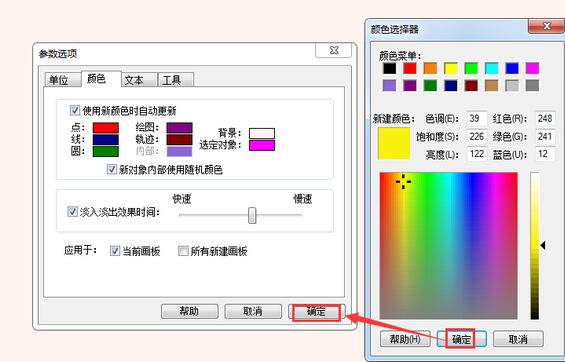Select the orange color menu swatch
The width and height of the screenshot is (565, 362).
pos(430,68)
